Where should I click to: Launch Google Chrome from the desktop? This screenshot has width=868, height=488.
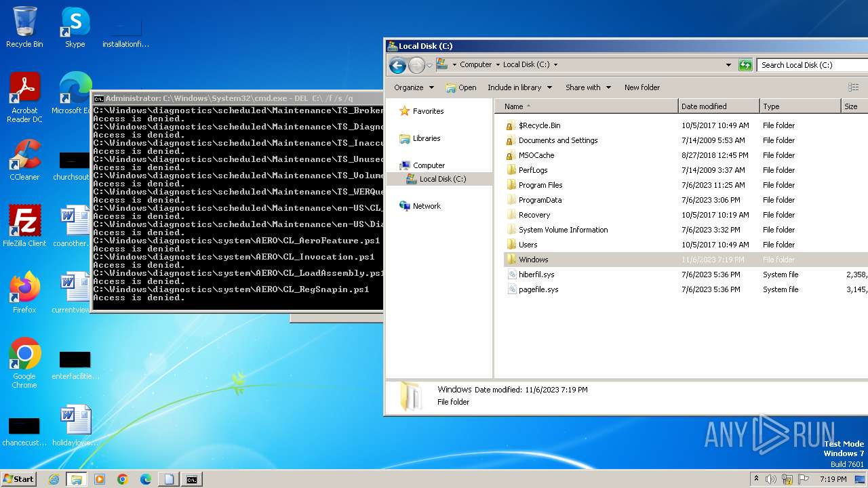(x=24, y=363)
